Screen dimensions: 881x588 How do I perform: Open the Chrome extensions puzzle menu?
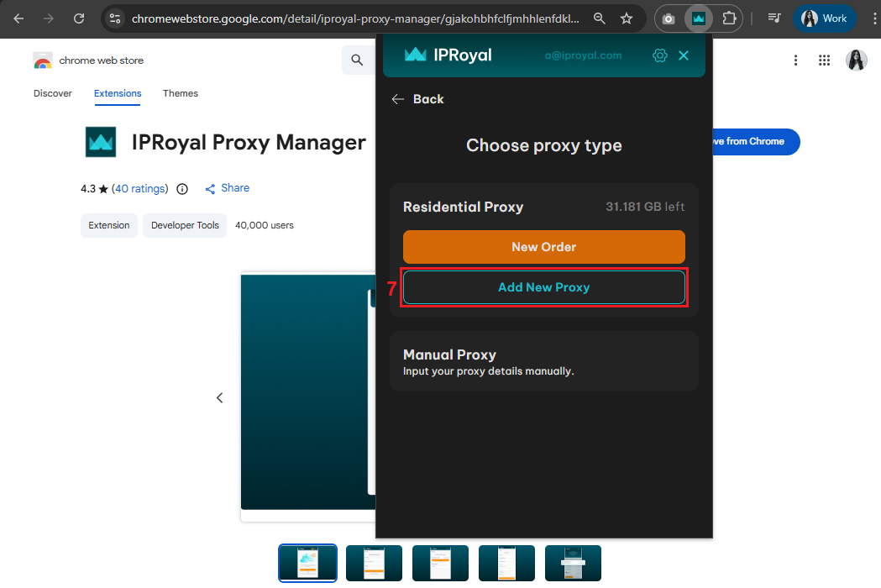(x=728, y=18)
